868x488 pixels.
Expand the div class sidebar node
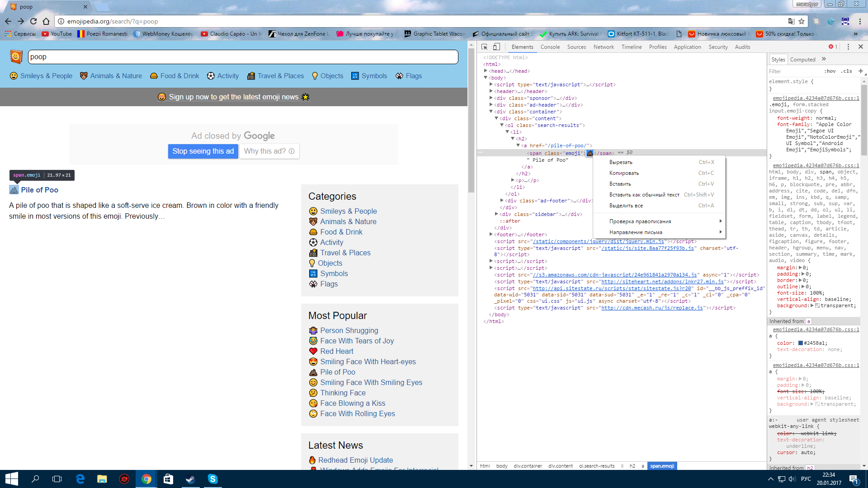[496, 214]
